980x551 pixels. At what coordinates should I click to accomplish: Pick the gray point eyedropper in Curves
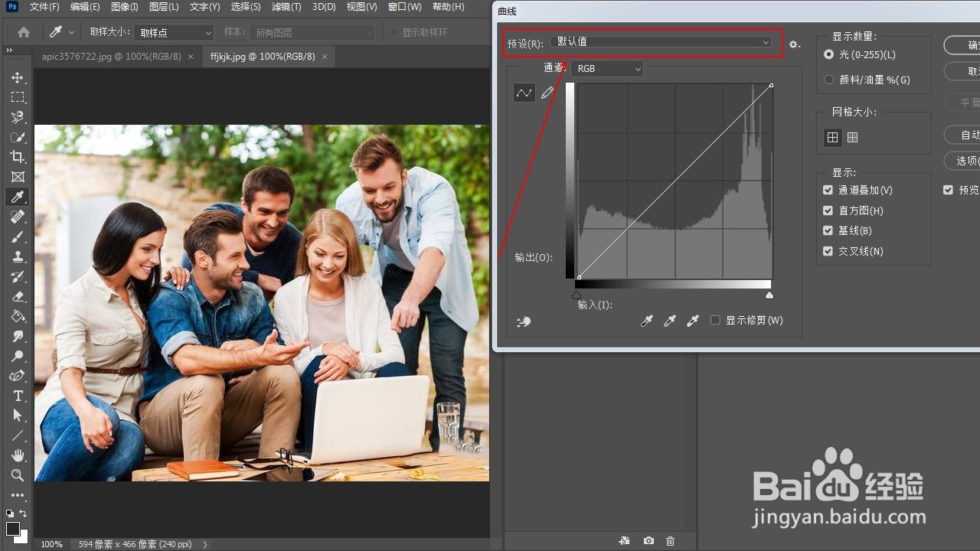coord(670,321)
